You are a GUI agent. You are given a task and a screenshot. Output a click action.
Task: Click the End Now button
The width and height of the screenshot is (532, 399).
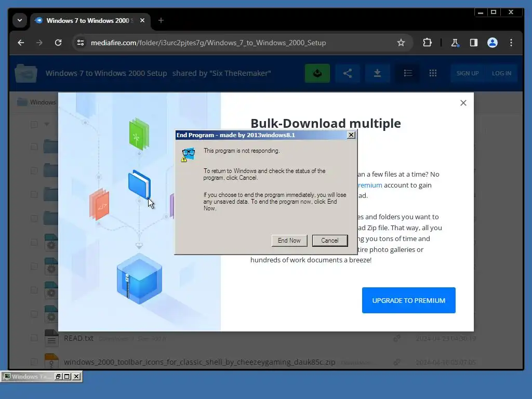click(289, 241)
